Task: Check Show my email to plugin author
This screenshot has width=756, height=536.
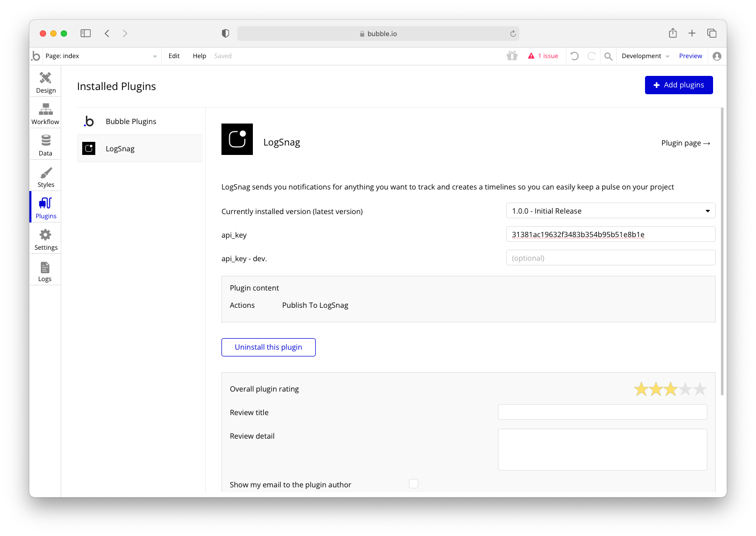Action: click(414, 484)
